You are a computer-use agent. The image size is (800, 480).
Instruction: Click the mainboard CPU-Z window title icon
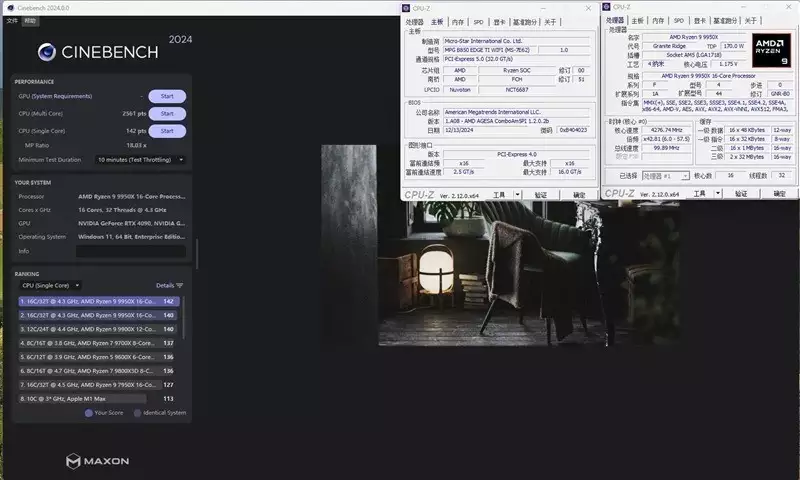click(x=406, y=8)
